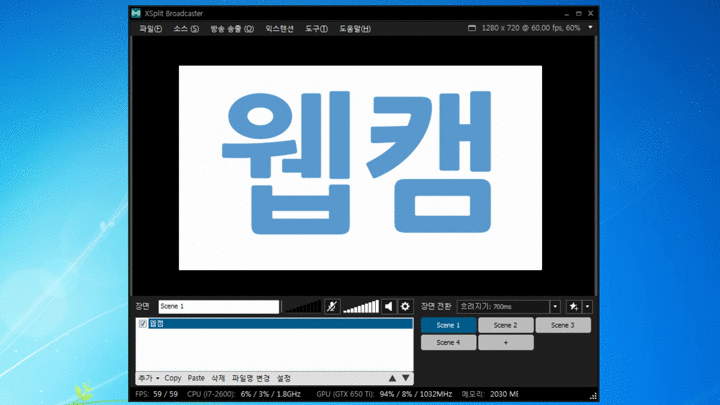Open the 소스 menu
The height and width of the screenshot is (405, 720).
(x=186, y=28)
